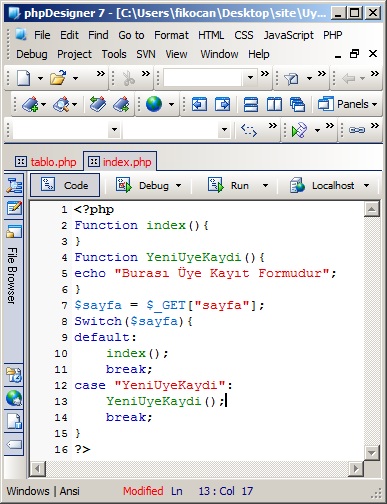The image size is (387, 504).
Task: Open the notepad pencil sidebar icon
Action: (14, 208)
